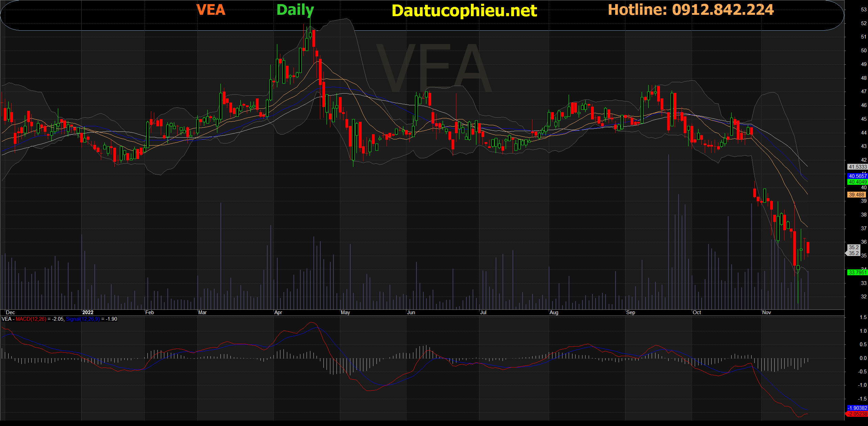The image size is (868, 426).
Task: Click the Daily timeframe label
Action: tap(295, 10)
